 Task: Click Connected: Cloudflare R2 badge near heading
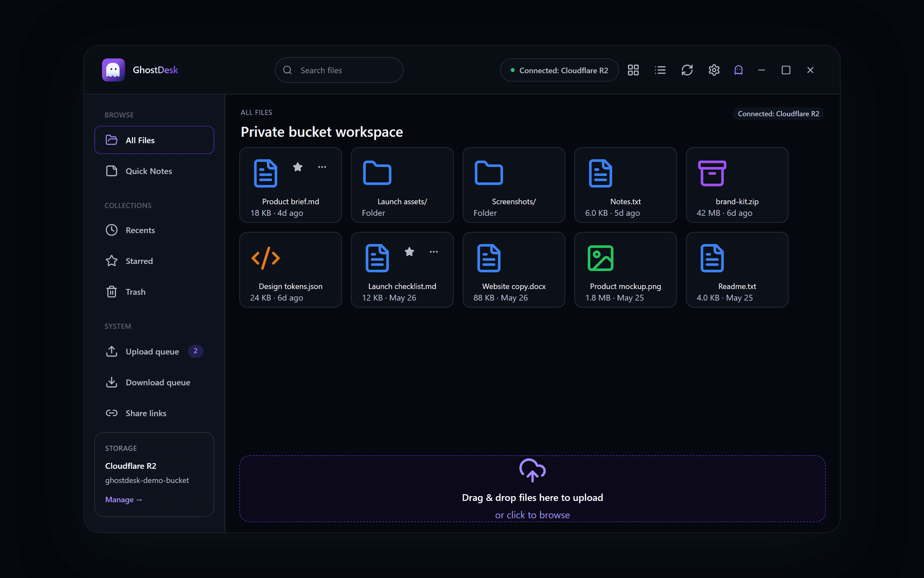[x=778, y=114]
